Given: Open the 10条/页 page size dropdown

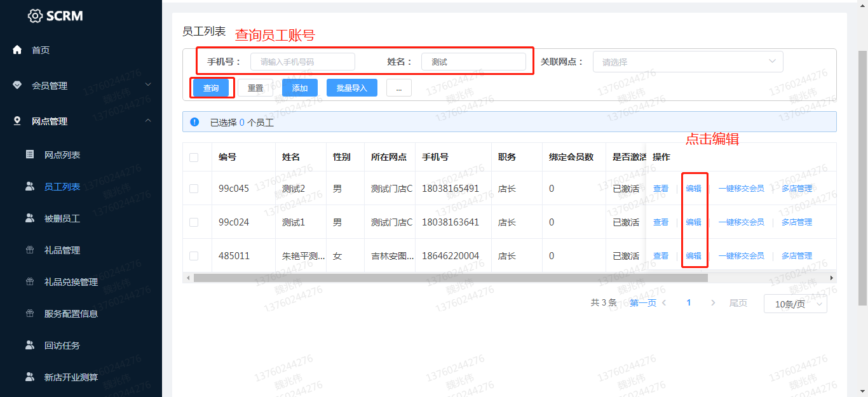Looking at the screenshot, I should 795,304.
